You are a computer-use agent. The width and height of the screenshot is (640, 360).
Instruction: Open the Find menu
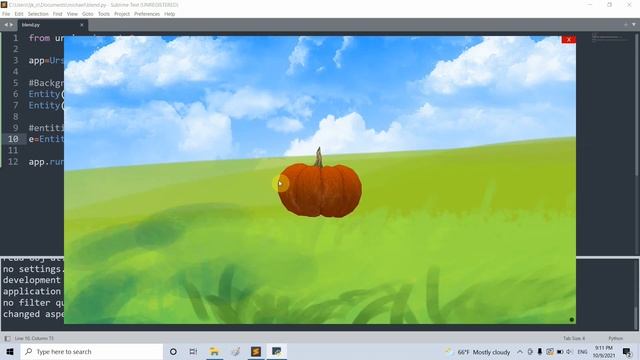tap(58, 14)
